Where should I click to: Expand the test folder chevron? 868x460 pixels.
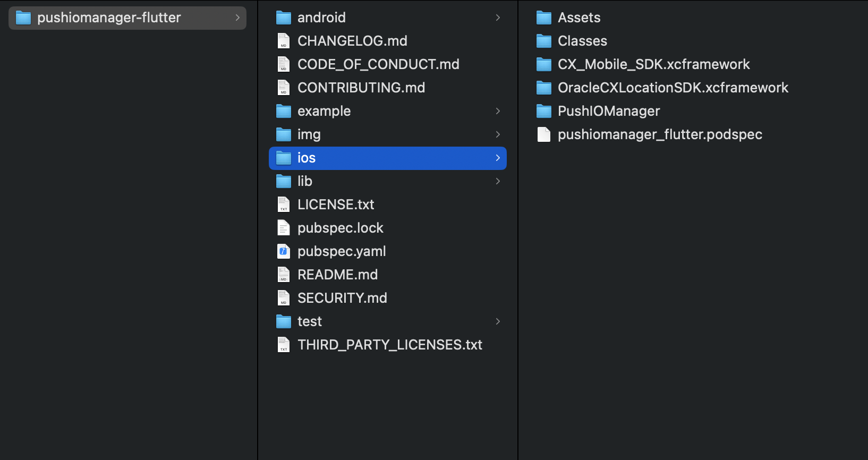pyautogui.click(x=498, y=321)
